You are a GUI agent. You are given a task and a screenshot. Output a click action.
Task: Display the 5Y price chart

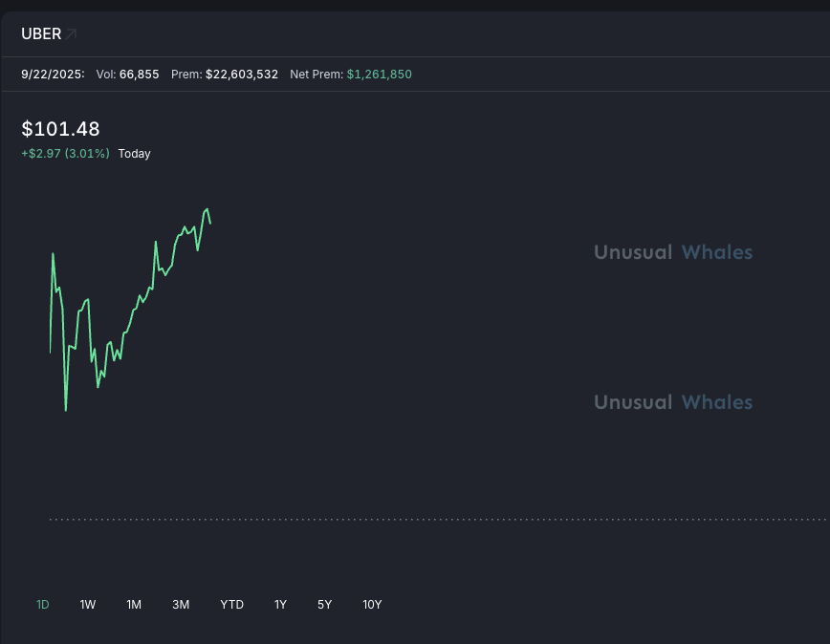325,605
